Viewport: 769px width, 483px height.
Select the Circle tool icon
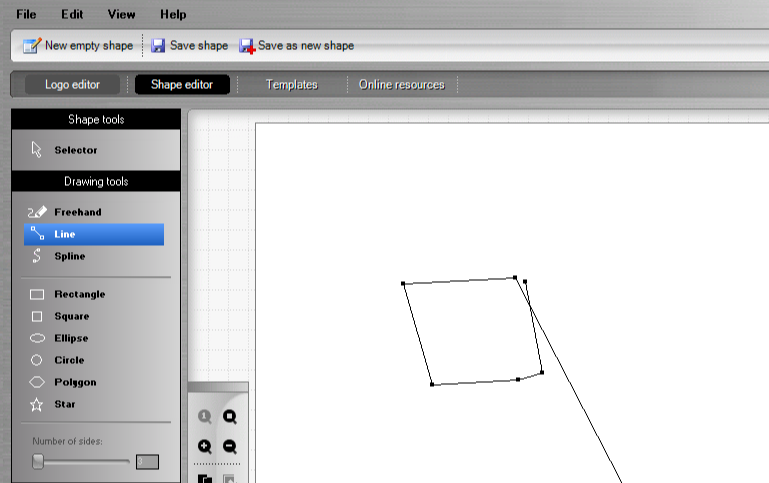[x=36, y=360]
